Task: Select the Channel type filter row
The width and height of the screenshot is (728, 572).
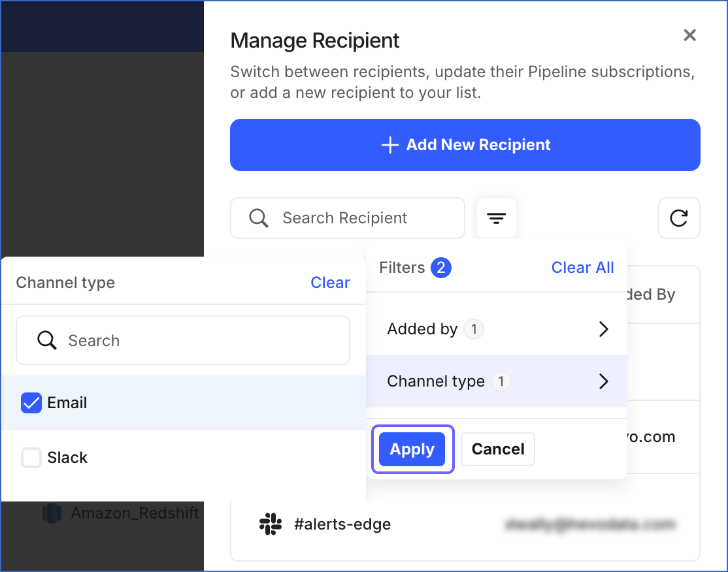Action: 497,381
